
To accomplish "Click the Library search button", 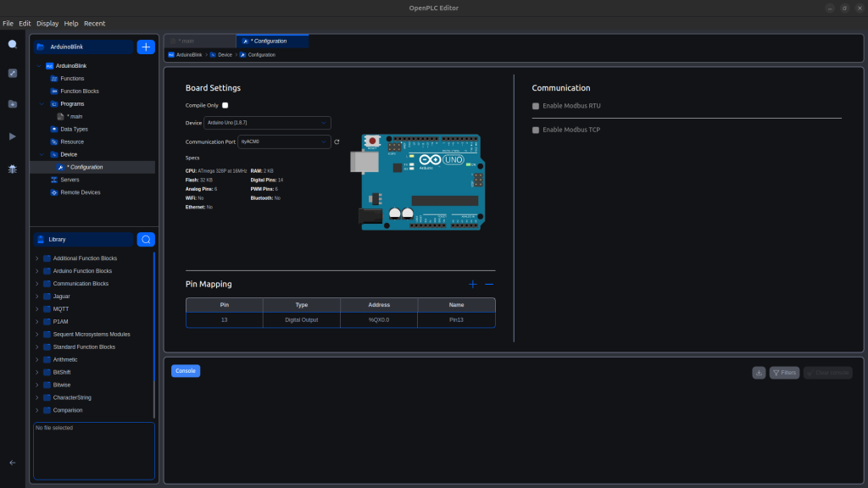I will (x=146, y=240).
